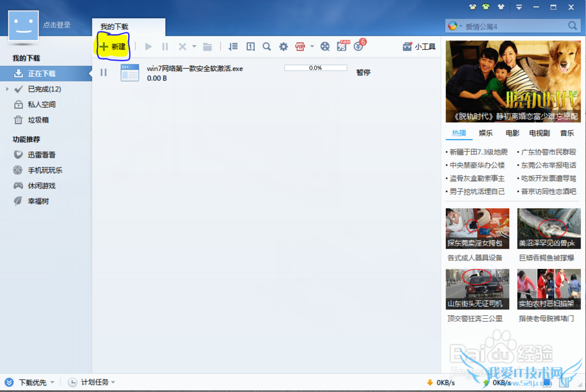Click the user avatar image

click(23, 25)
